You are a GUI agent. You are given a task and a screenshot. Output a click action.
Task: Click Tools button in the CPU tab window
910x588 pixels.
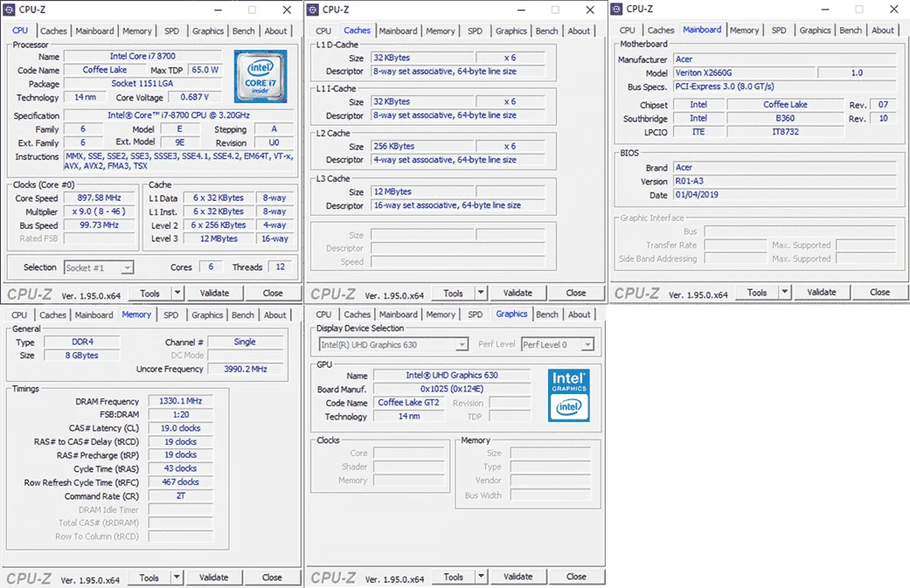(149, 294)
